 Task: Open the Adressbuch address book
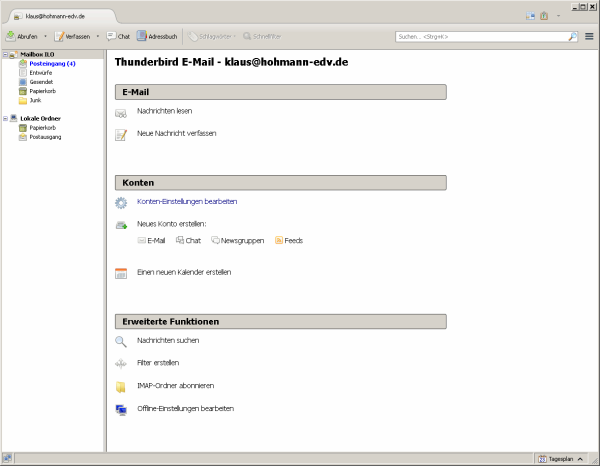click(157, 36)
